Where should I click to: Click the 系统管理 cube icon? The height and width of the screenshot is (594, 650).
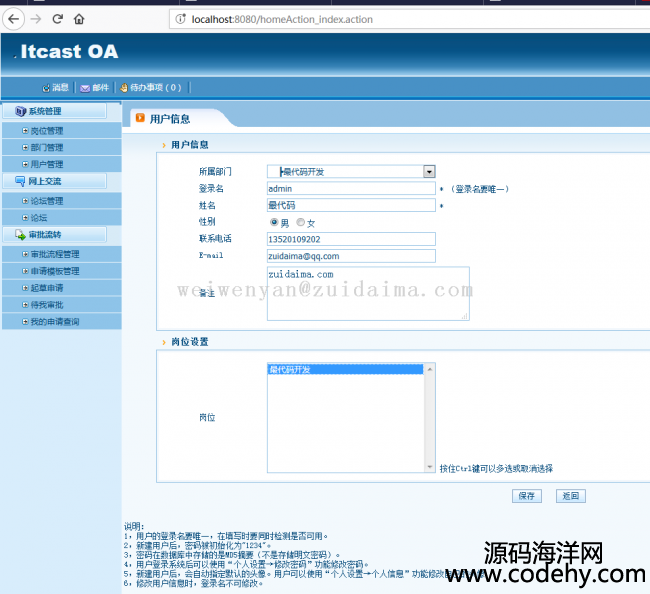point(20,111)
